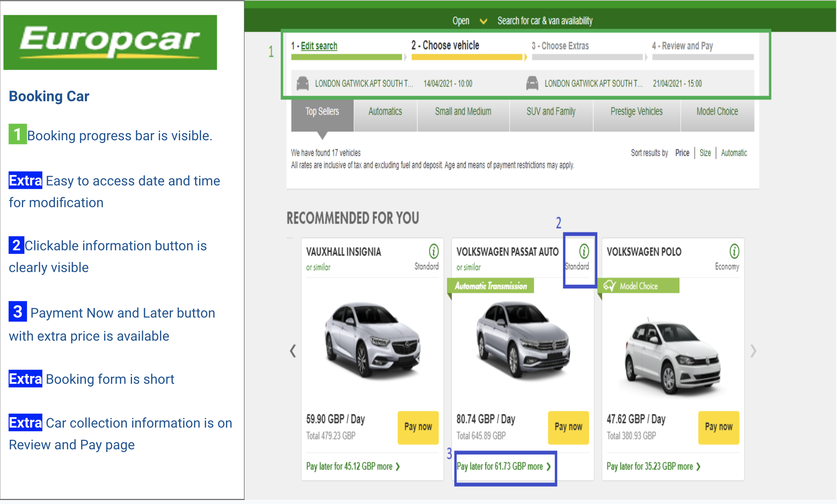Select step 4 - Review and Pay

(682, 46)
